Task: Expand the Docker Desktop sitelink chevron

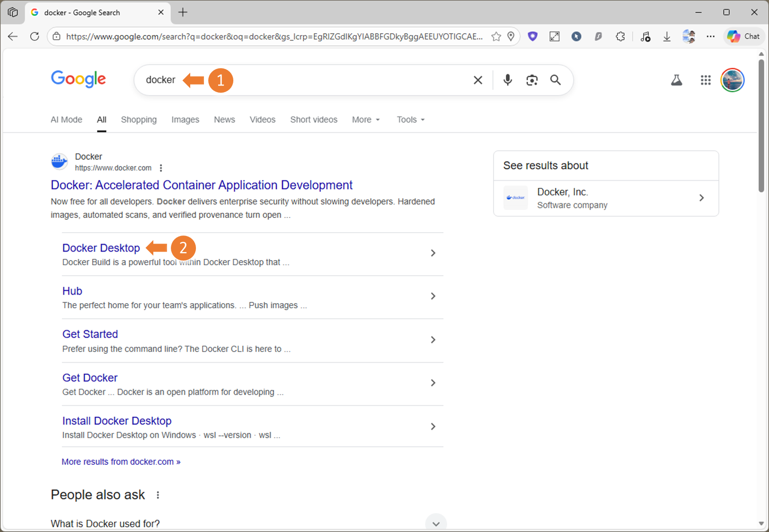Action: coord(433,253)
